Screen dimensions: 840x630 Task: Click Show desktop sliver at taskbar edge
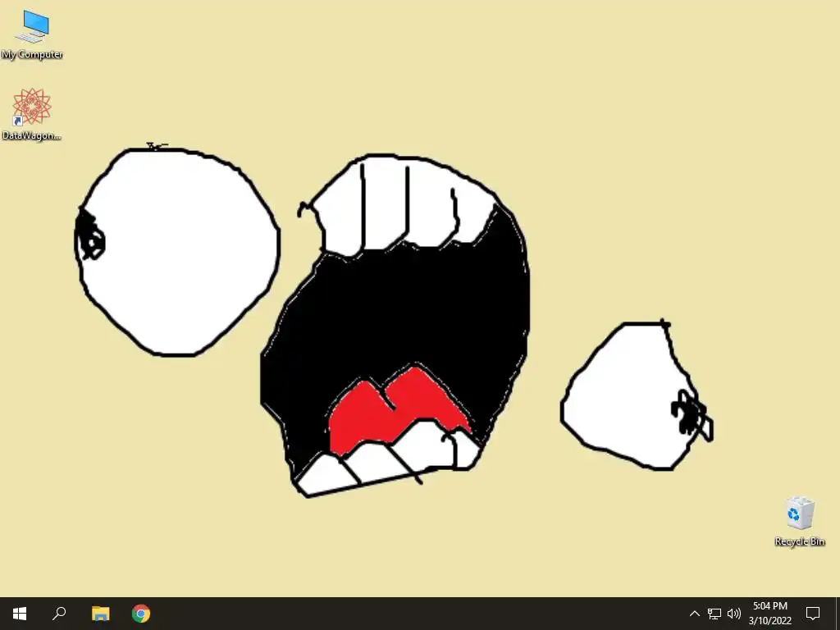pyautogui.click(x=838, y=614)
